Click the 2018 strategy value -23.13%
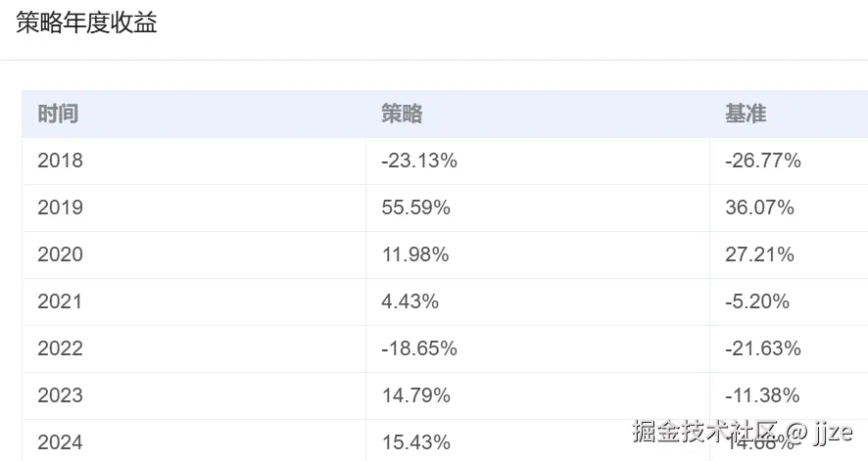Screen dimensions: 868x461 coord(419,161)
